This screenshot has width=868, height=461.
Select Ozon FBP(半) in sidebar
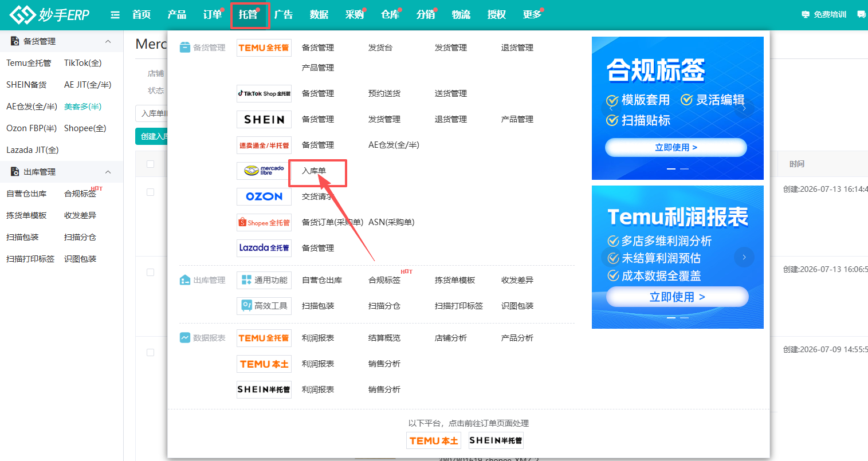click(x=32, y=128)
